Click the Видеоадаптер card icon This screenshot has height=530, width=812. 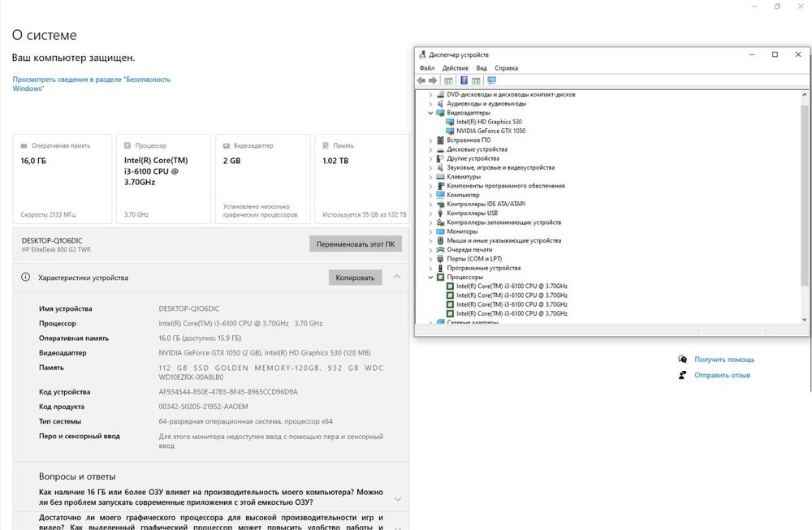coord(227,146)
